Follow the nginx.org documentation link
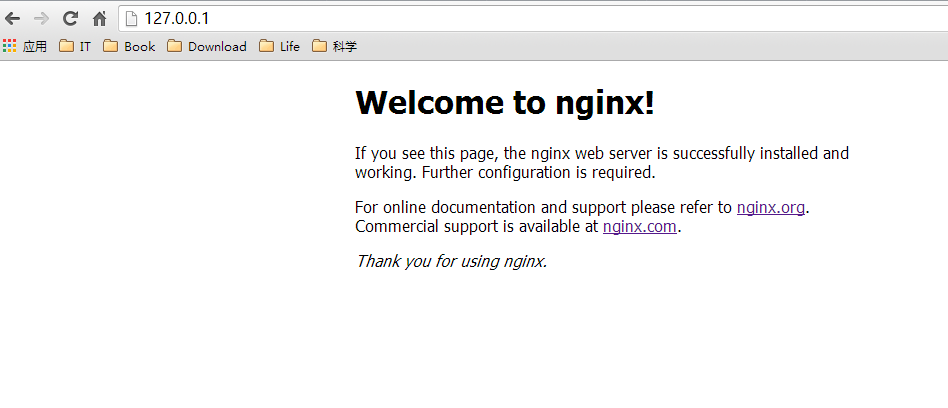This screenshot has width=948, height=408. point(770,208)
